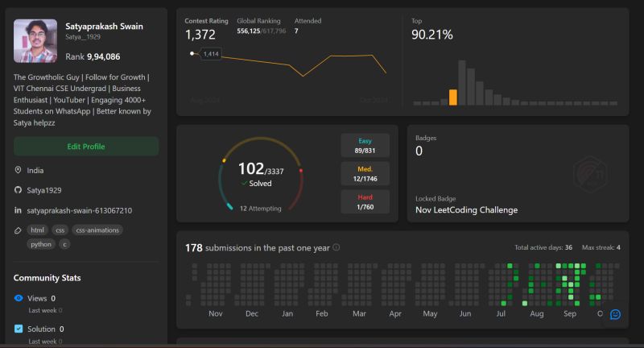The height and width of the screenshot is (348, 644).
Task: Select the python skill tag
Action: (x=41, y=244)
